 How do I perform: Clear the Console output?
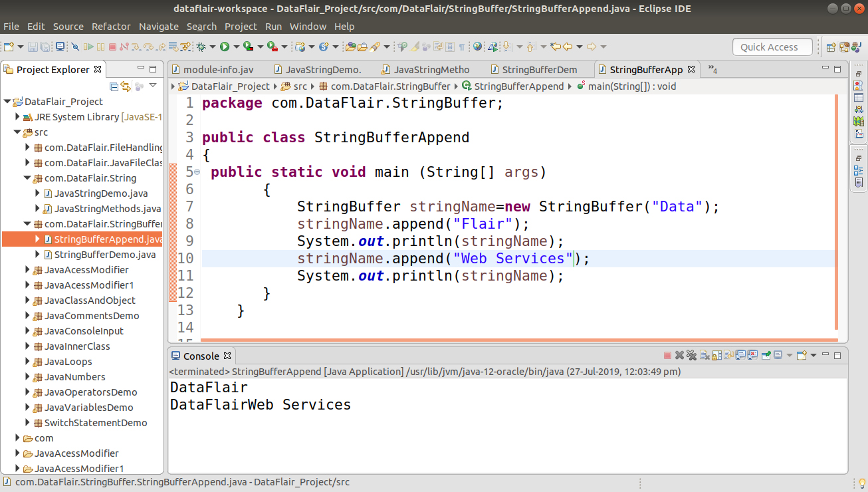coord(705,355)
